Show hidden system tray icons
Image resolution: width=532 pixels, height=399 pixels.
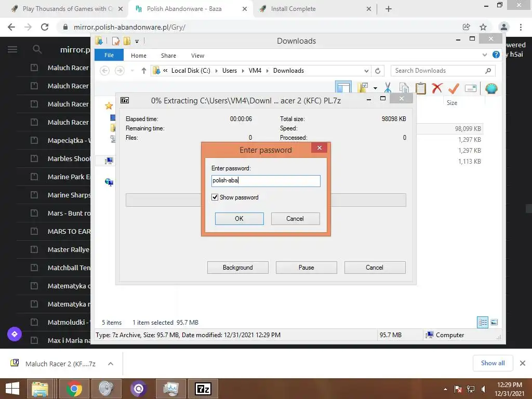[445, 389]
